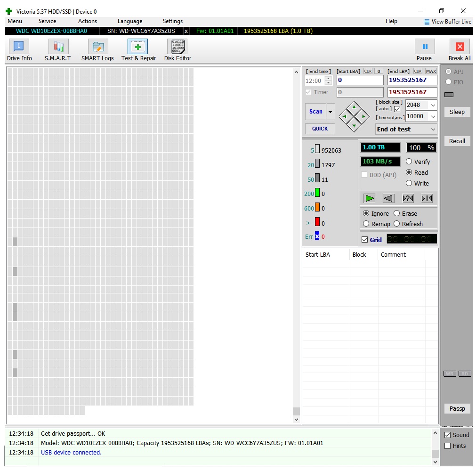This screenshot has height=471, width=476.
Task: Click the Sleep button
Action: (457, 112)
